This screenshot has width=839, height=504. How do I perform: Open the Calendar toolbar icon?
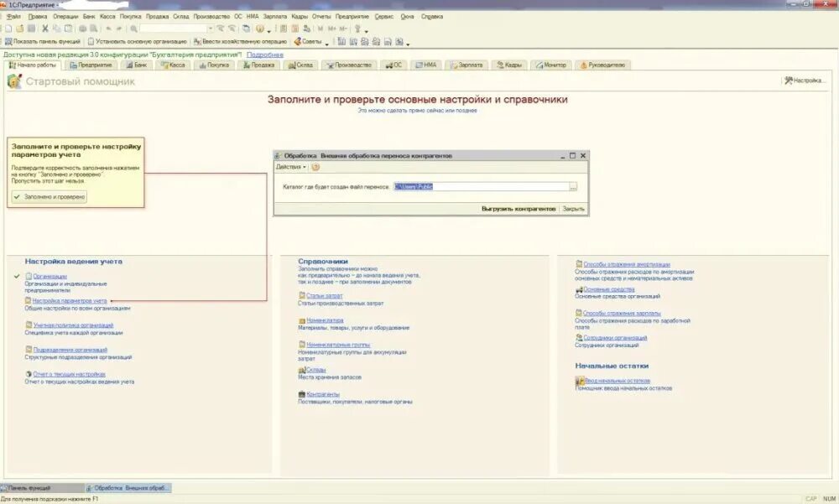click(x=294, y=29)
